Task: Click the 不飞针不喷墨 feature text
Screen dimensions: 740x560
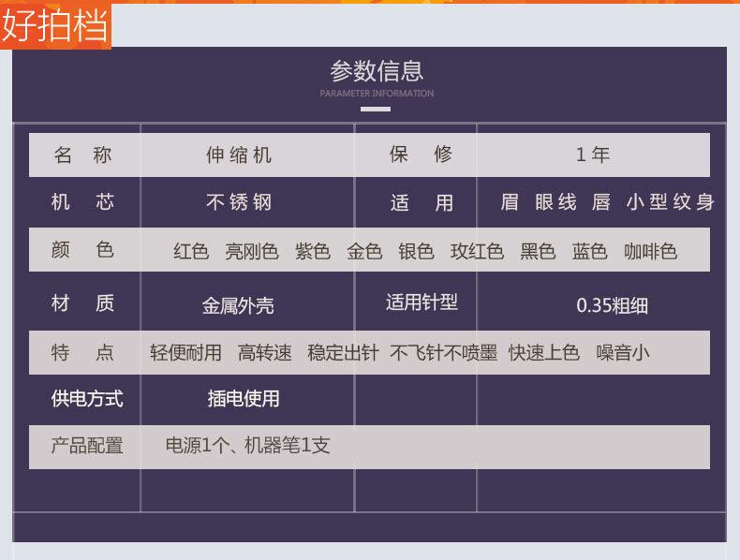Action: pos(444,352)
